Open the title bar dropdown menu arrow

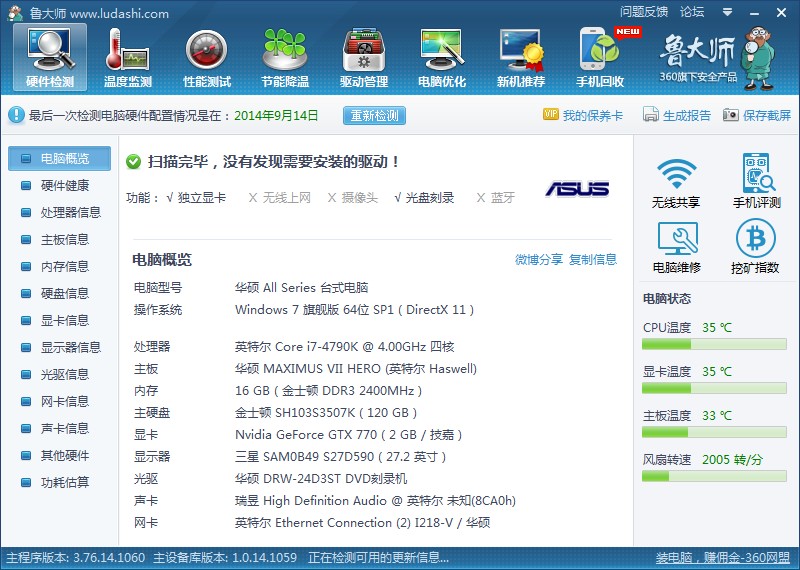(x=727, y=12)
